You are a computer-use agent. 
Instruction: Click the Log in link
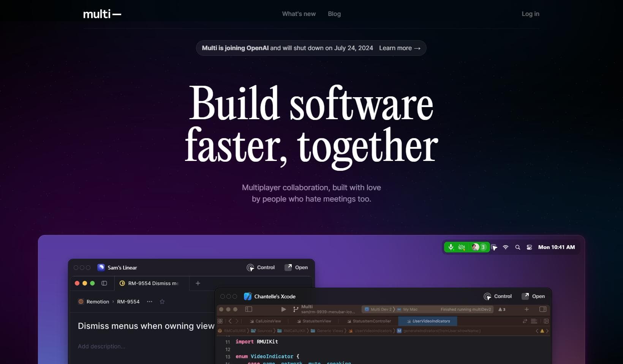530,14
